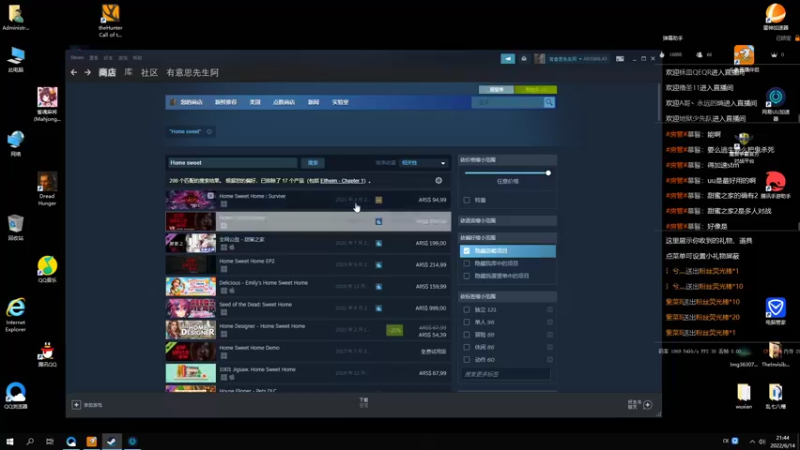Show hidden system tray icons chevron
Screen dimensions: 800x450
point(752,441)
